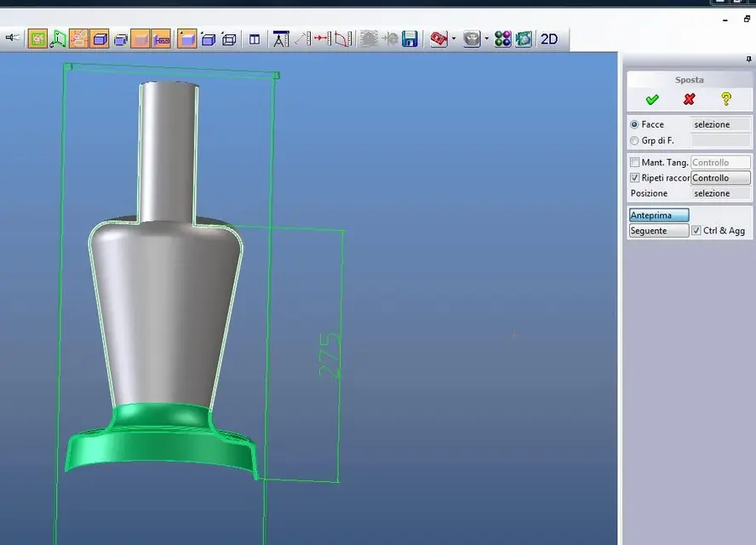Open dropdown arrow beside red tag icon
756x545 pixels.
pyautogui.click(x=454, y=38)
